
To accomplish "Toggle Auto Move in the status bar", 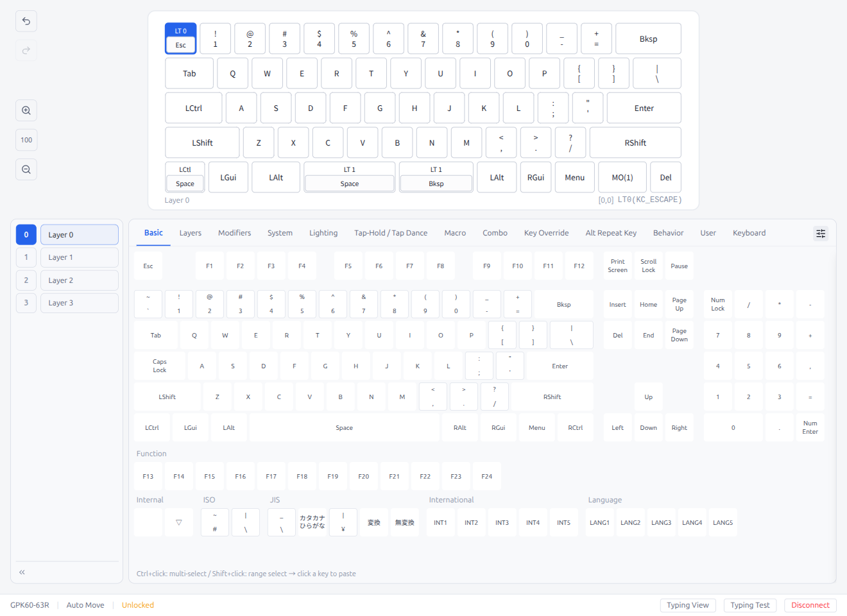I will [x=85, y=604].
